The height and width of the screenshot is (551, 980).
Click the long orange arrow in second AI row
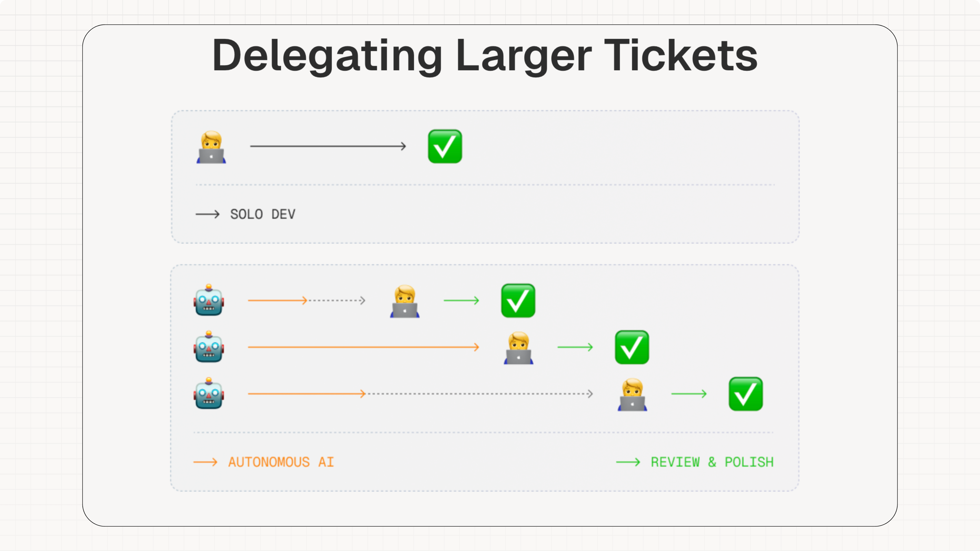(x=363, y=347)
